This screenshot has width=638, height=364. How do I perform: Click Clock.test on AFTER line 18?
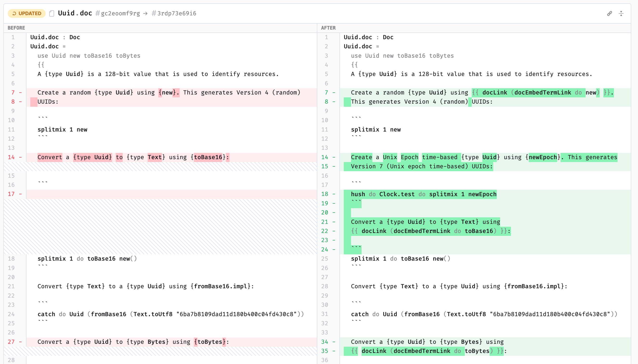click(397, 194)
